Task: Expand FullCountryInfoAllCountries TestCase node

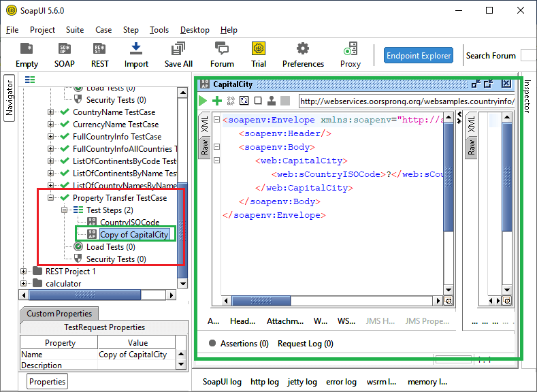Action: (x=50, y=149)
